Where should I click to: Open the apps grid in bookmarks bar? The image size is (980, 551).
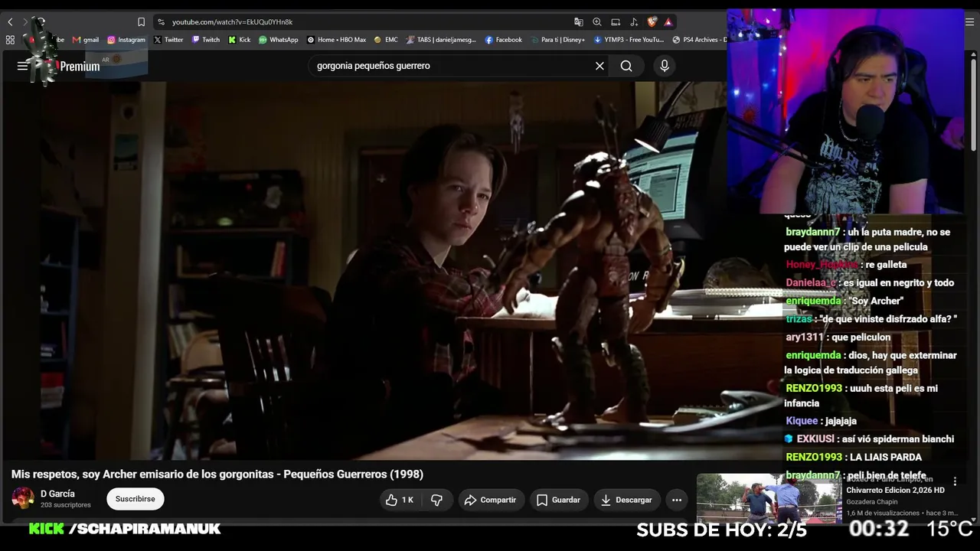10,40
